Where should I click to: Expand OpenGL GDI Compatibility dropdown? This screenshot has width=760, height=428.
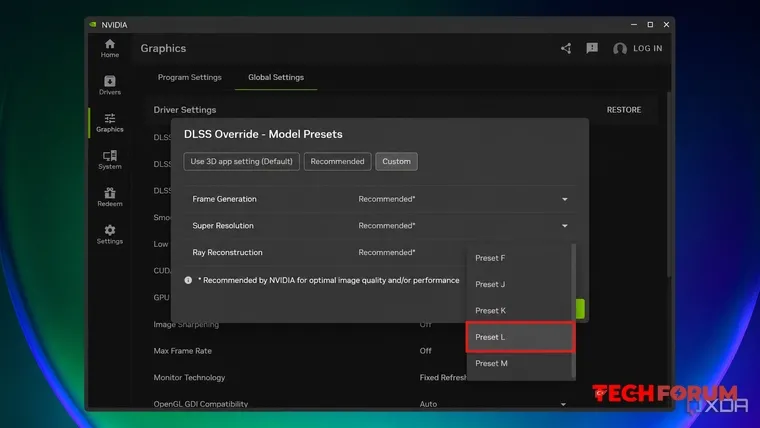pos(563,404)
